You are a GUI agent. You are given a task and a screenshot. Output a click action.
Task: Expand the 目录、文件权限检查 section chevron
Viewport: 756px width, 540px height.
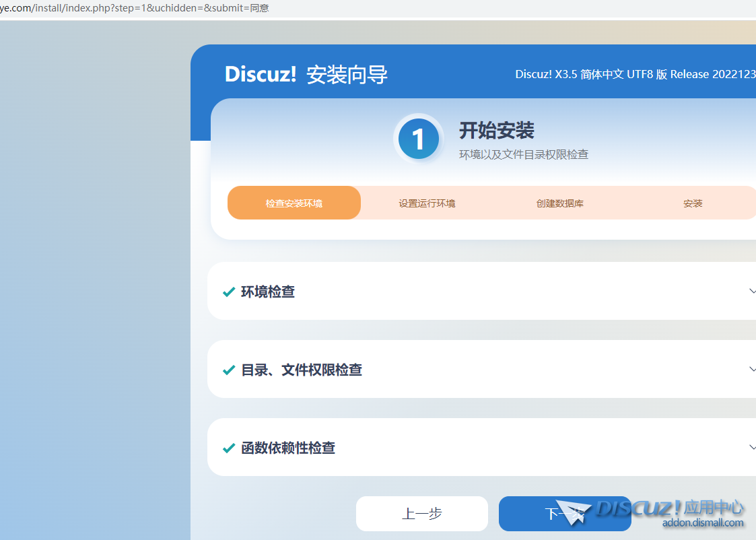[752, 370]
